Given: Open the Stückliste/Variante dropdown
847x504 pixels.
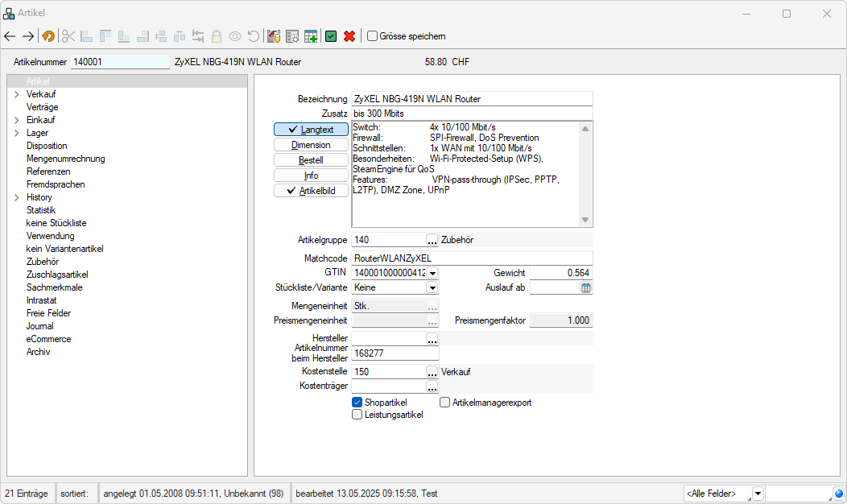Looking at the screenshot, I should pyautogui.click(x=432, y=287).
